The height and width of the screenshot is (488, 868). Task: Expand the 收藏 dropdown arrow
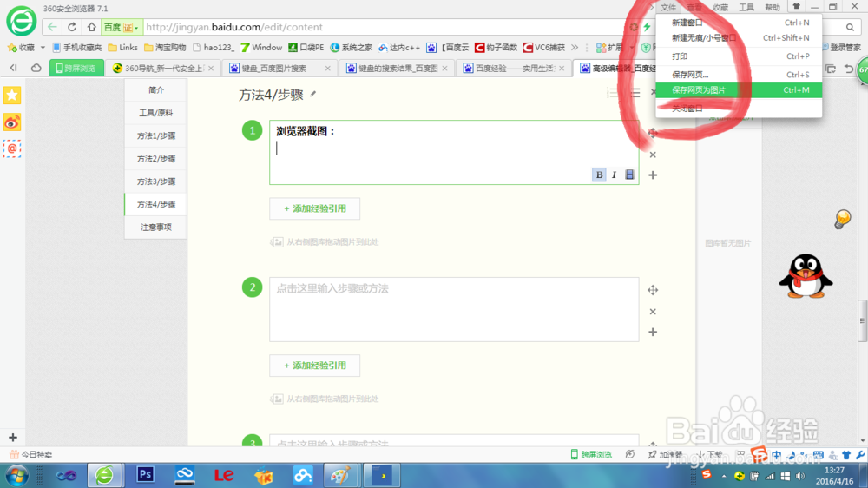coord(43,48)
